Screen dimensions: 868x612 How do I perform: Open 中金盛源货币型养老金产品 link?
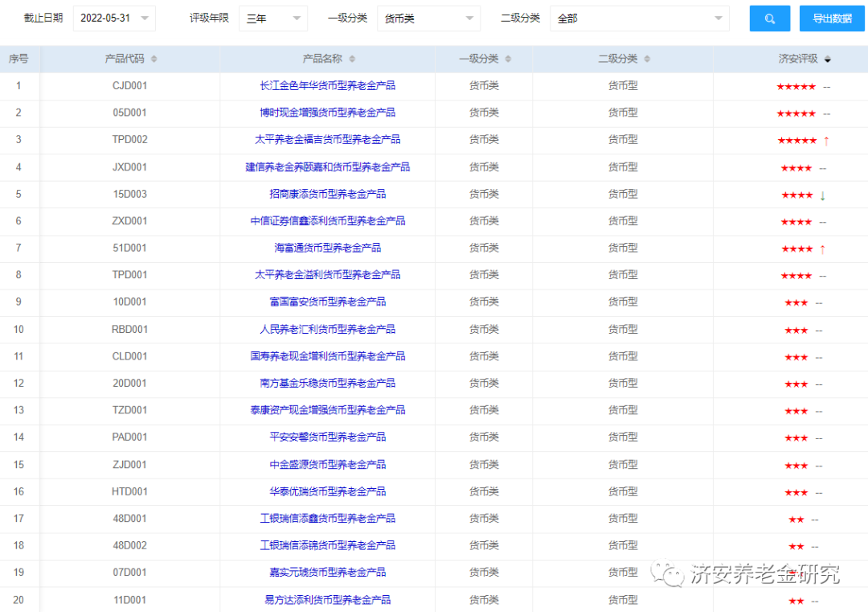tap(328, 464)
